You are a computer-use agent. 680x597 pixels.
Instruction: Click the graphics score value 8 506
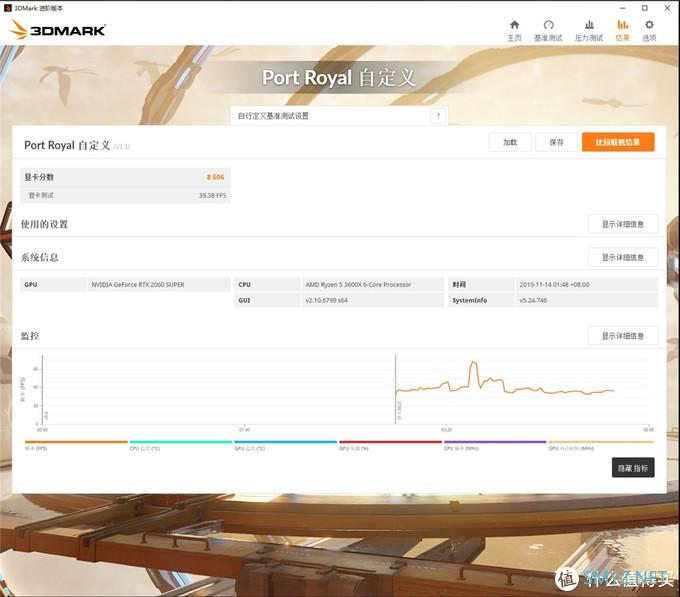tap(215, 177)
